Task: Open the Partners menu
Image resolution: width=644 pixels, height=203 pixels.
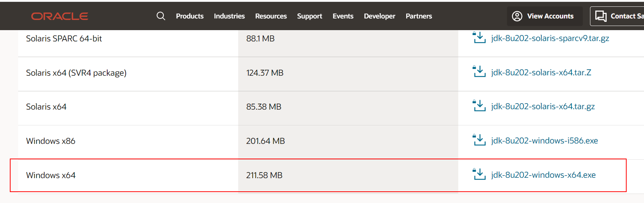Action: (419, 16)
